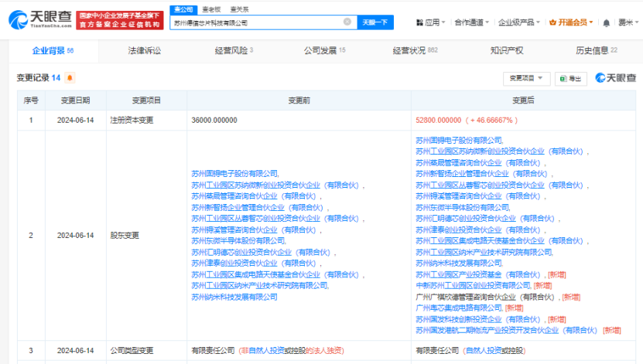Expand the 应用 menu

[430, 22]
